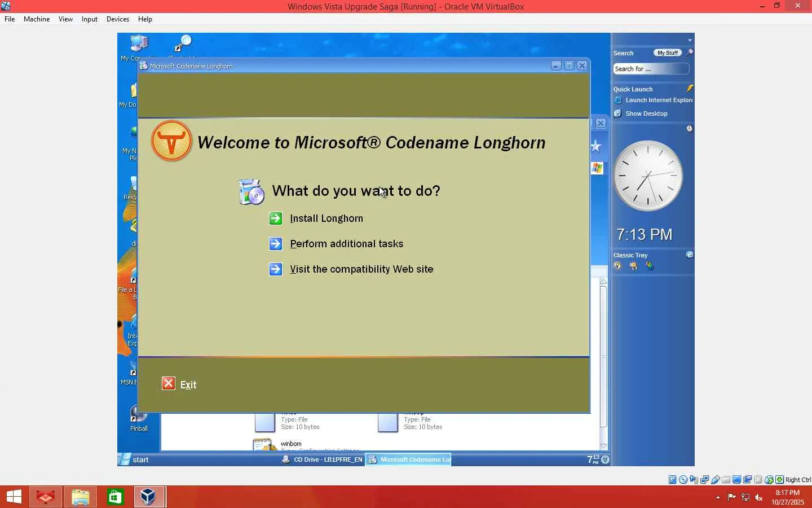Click the small clock tile options icon

point(690,129)
